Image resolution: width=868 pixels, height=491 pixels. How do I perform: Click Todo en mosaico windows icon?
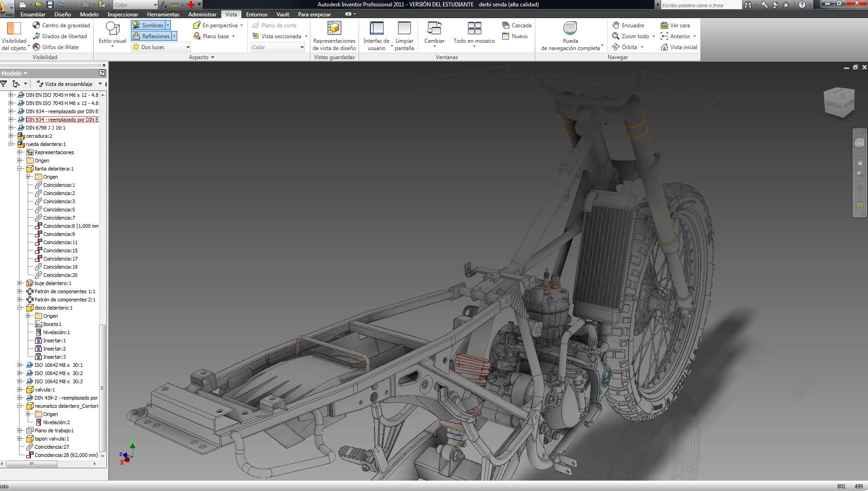coord(474,29)
